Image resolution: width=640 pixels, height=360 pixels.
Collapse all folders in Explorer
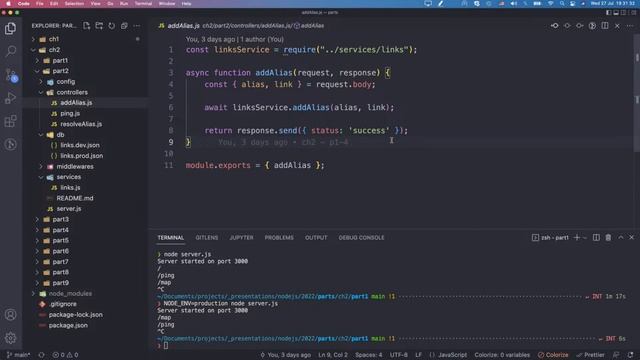pos(124,26)
